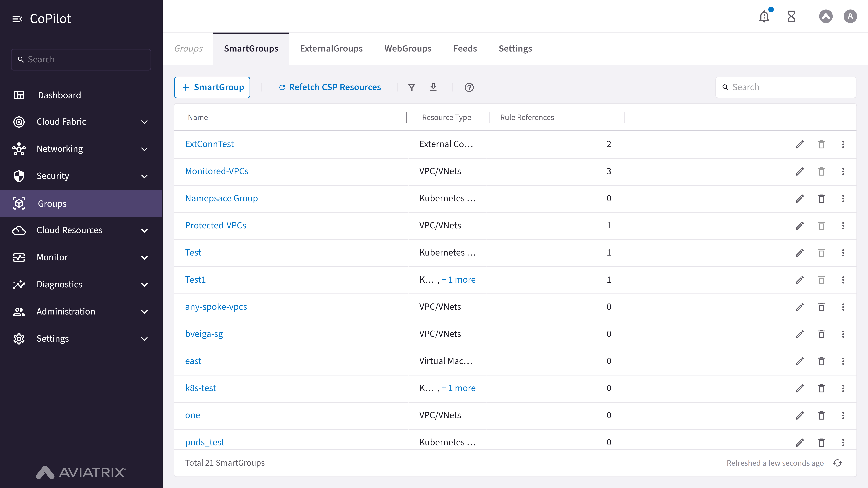Screen dimensions: 868x488
Task: Switch to the ExternalGroups tab
Action: coord(331,49)
